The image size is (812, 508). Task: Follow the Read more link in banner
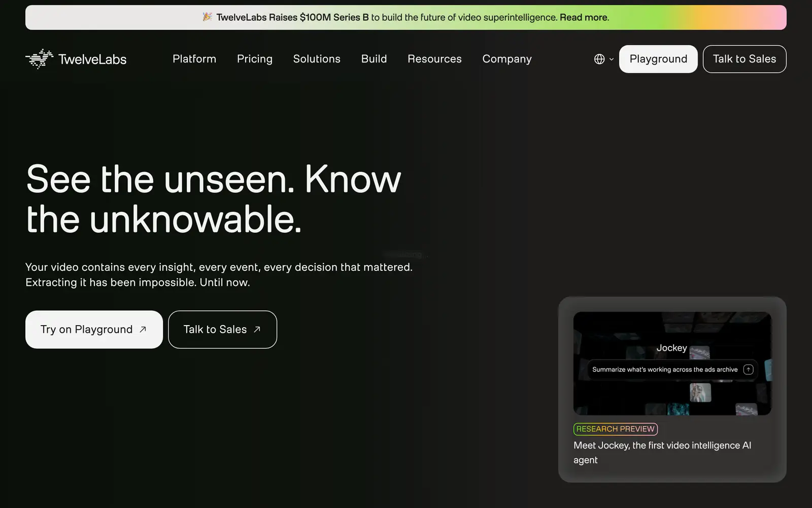click(x=584, y=17)
